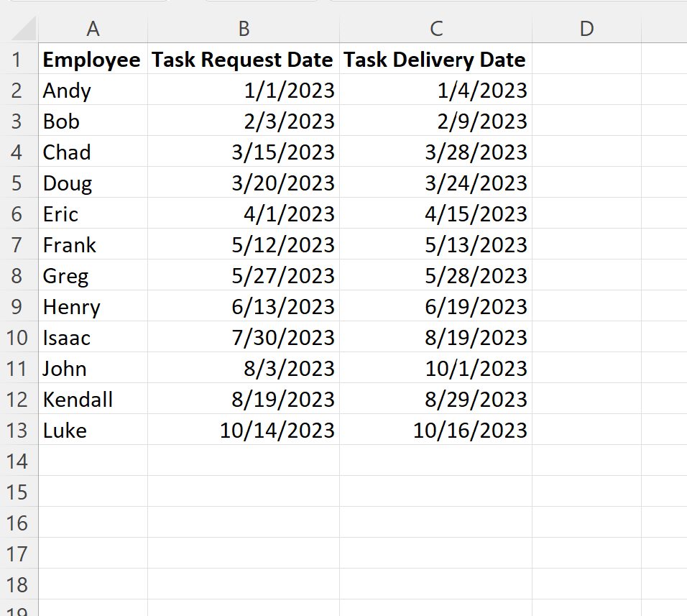This screenshot has width=687, height=616.
Task: Select the cell containing John
Action: tap(93, 369)
